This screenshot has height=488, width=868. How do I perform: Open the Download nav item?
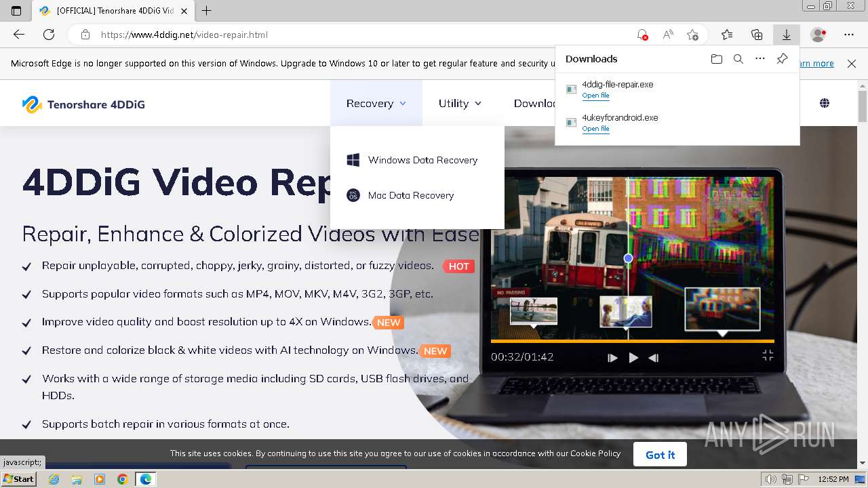534,103
